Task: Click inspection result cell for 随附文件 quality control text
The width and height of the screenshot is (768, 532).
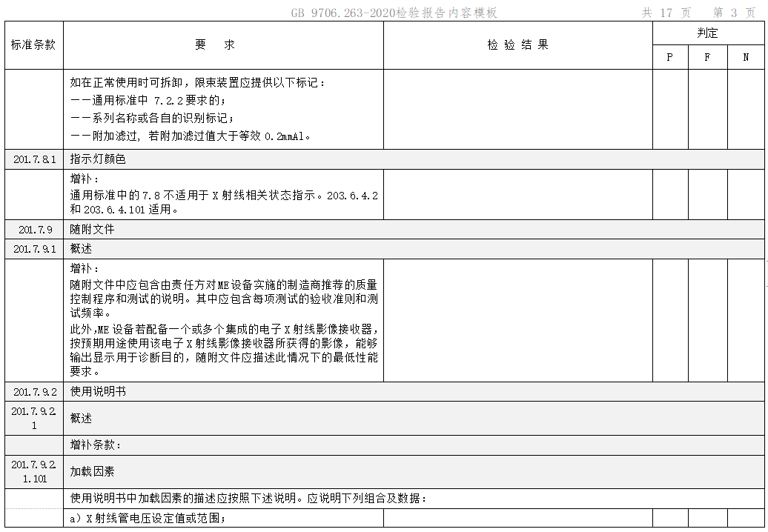Action: point(518,320)
